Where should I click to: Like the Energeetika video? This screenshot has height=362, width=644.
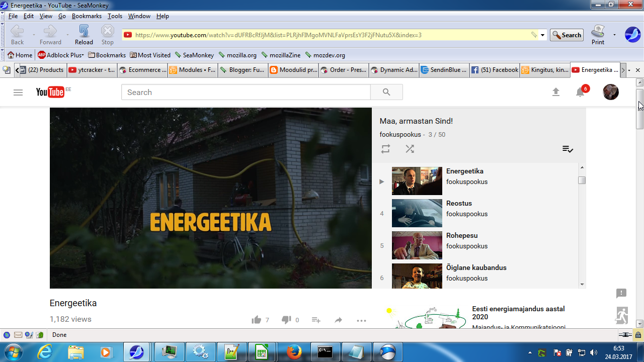click(257, 320)
